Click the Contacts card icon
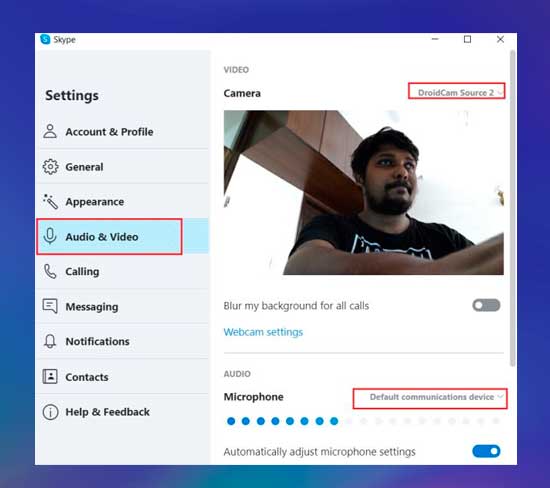Viewport: 550px width, 488px height. [50, 376]
